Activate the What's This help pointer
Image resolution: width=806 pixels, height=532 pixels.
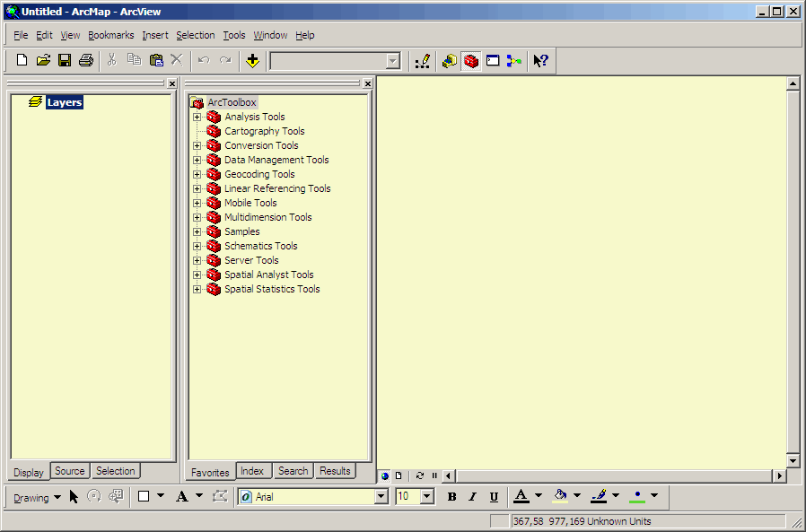pyautogui.click(x=540, y=61)
